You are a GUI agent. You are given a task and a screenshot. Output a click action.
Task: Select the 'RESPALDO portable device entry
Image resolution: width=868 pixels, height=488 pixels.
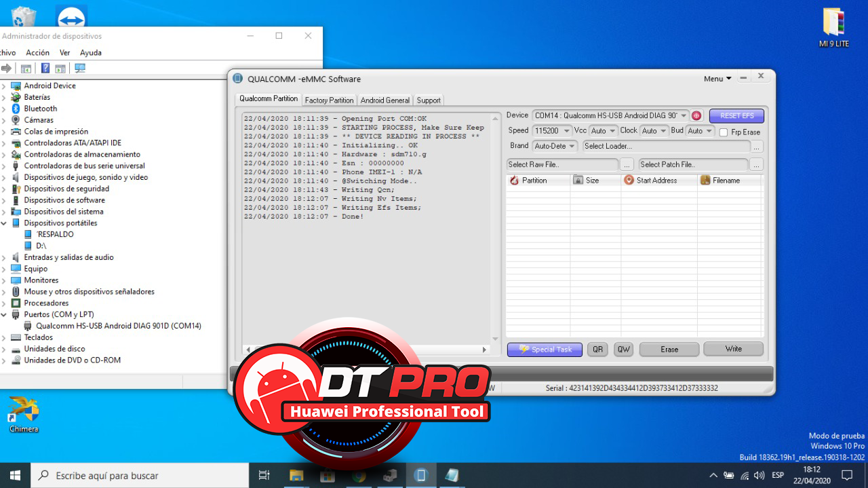click(55, 234)
